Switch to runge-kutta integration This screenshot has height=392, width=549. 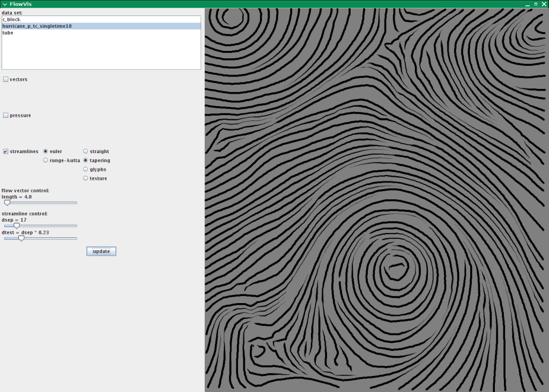pyautogui.click(x=46, y=160)
